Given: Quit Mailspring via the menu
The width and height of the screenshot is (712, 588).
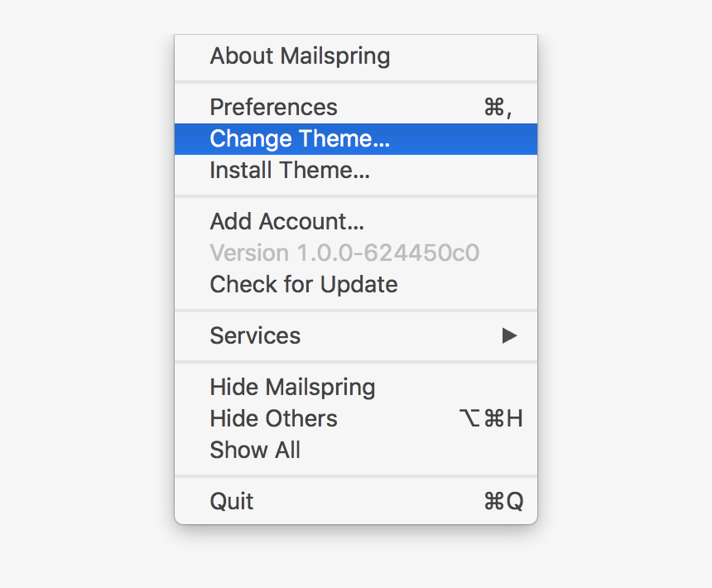Looking at the screenshot, I should (231, 500).
